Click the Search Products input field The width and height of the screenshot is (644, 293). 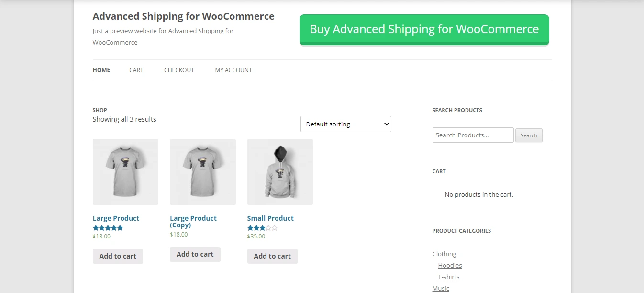pyautogui.click(x=473, y=135)
